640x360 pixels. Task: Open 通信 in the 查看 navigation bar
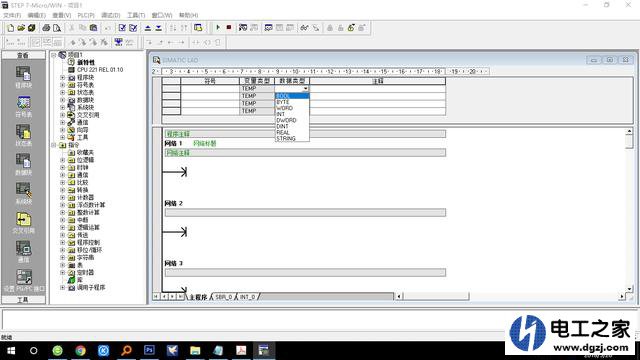[23, 252]
